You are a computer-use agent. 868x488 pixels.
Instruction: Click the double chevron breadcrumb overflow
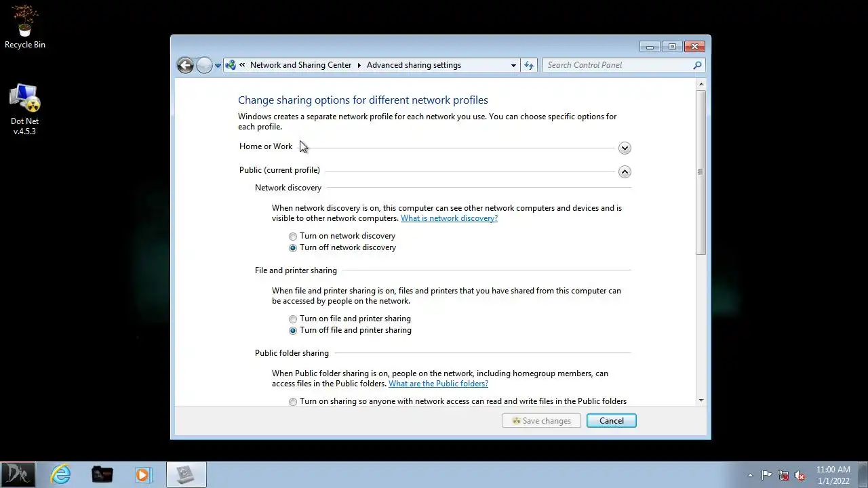242,65
